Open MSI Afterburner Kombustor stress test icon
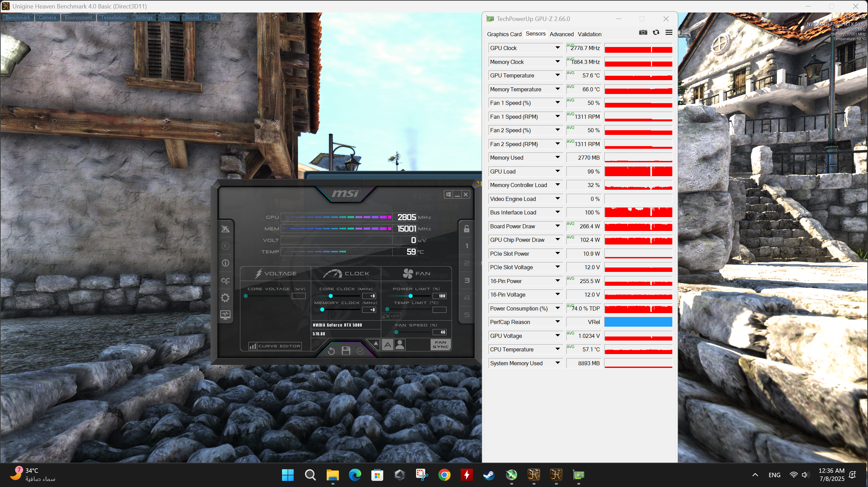 click(225, 246)
